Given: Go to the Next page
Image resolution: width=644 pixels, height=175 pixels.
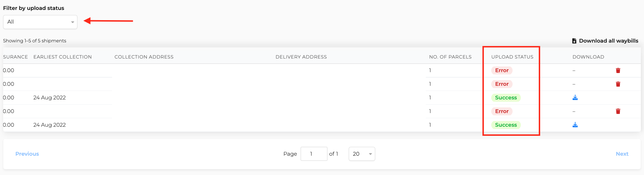Looking at the screenshot, I should tap(622, 154).
